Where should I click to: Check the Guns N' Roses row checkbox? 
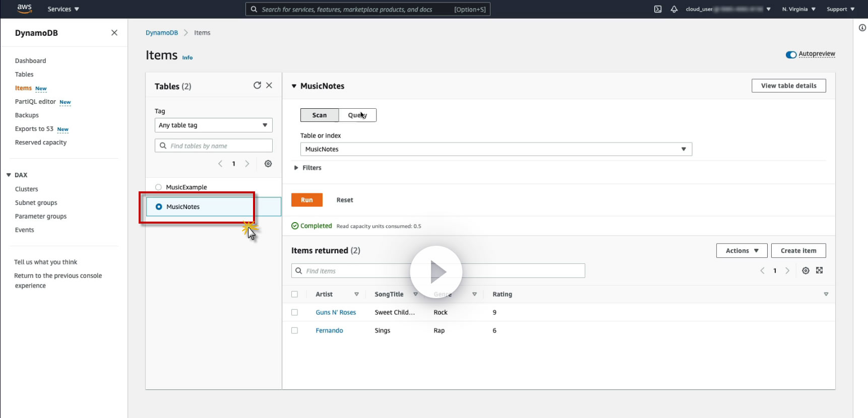(295, 313)
